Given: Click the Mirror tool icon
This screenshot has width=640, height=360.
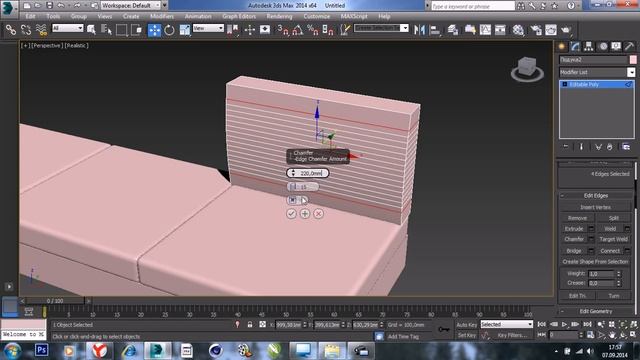Looking at the screenshot, I should [x=419, y=30].
